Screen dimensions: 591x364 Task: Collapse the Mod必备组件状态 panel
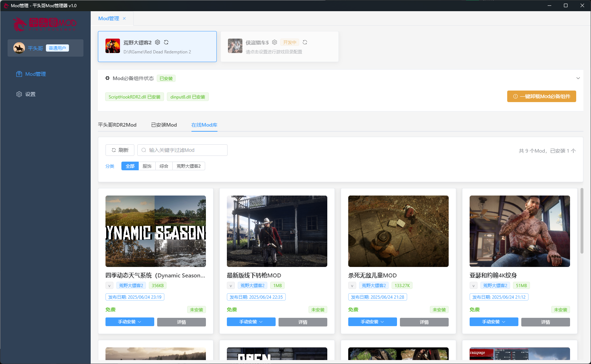pyautogui.click(x=578, y=78)
